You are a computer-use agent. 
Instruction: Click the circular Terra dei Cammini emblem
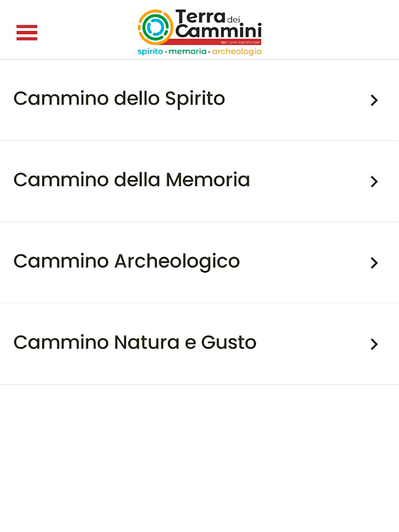[156, 27]
